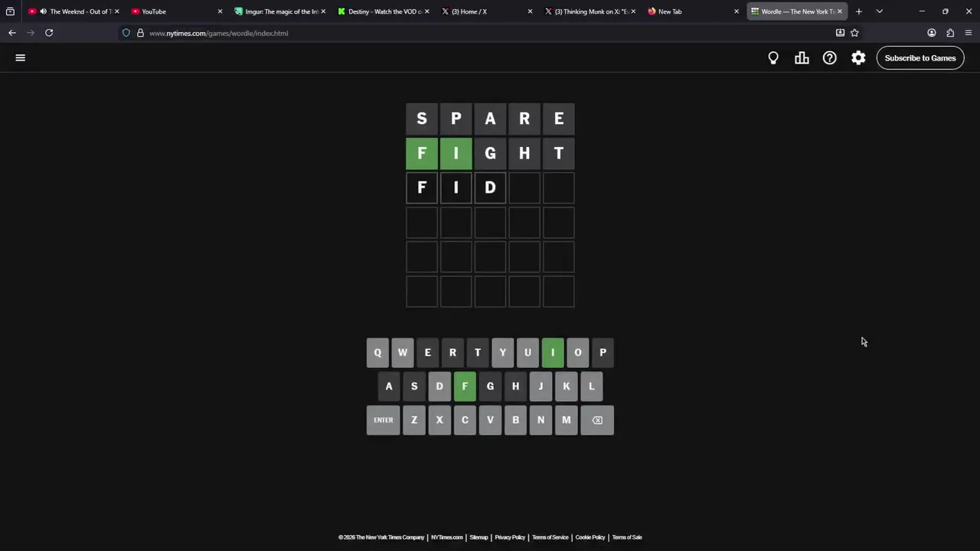The width and height of the screenshot is (980, 551).
Task: Close the Wordle browser tab
Action: click(x=839, y=11)
